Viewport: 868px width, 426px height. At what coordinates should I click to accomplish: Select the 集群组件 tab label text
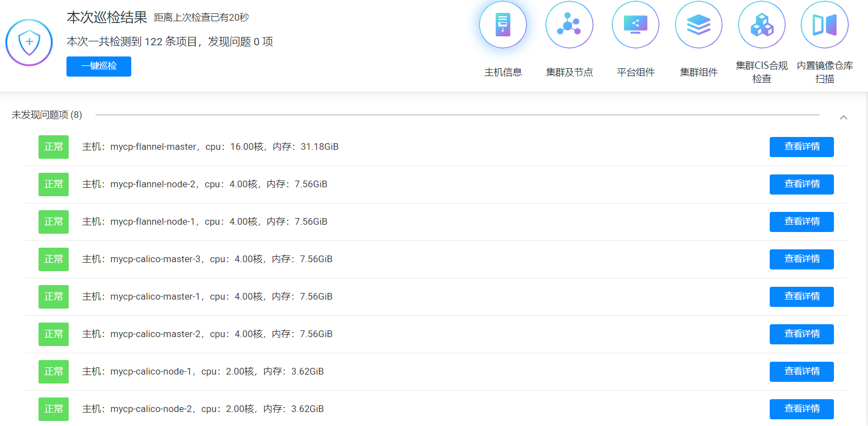tap(699, 72)
